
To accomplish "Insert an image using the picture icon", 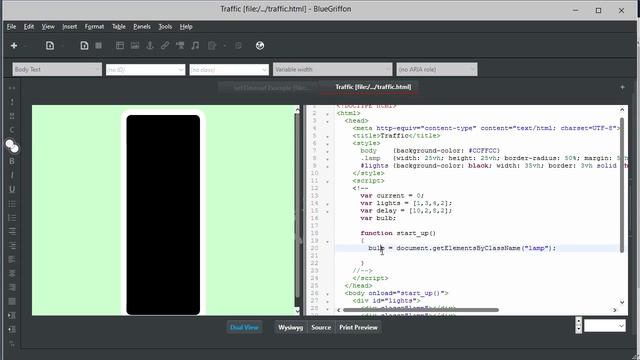I will pyautogui.click(x=135, y=46).
